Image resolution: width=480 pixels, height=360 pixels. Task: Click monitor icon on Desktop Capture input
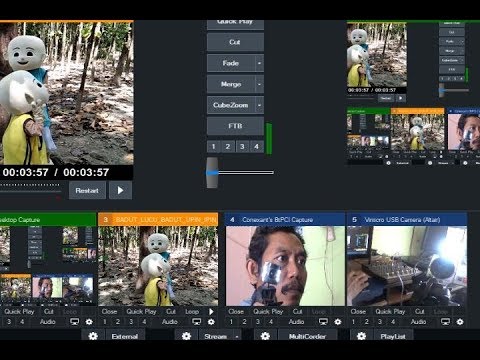75,322
